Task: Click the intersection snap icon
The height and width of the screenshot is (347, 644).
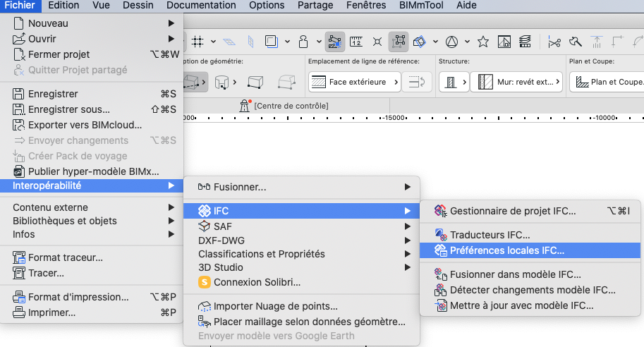Action: (x=377, y=42)
